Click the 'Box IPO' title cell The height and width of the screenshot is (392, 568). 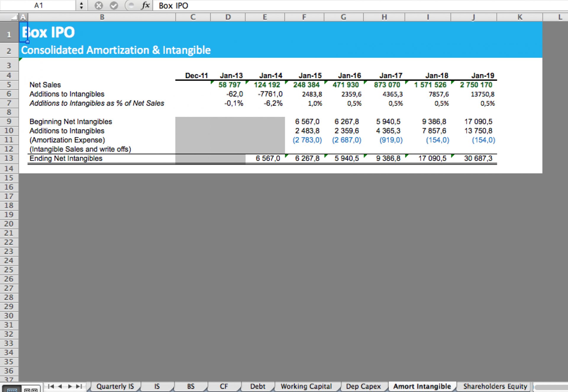(48, 32)
